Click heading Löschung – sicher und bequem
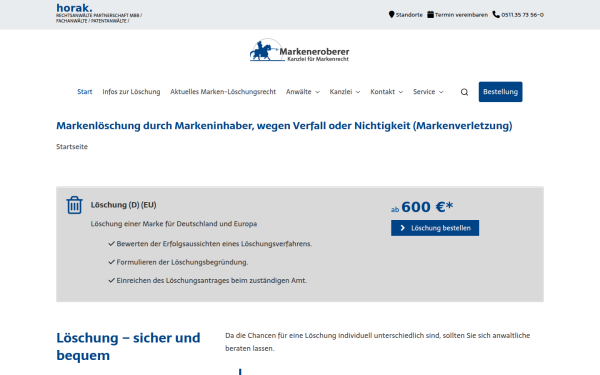Image resolution: width=600 pixels, height=375 pixels. click(x=128, y=347)
